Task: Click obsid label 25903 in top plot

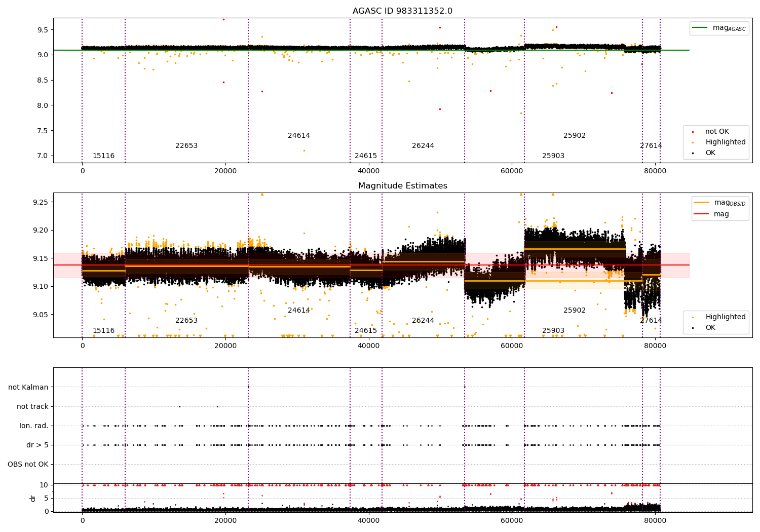Action: coord(553,156)
